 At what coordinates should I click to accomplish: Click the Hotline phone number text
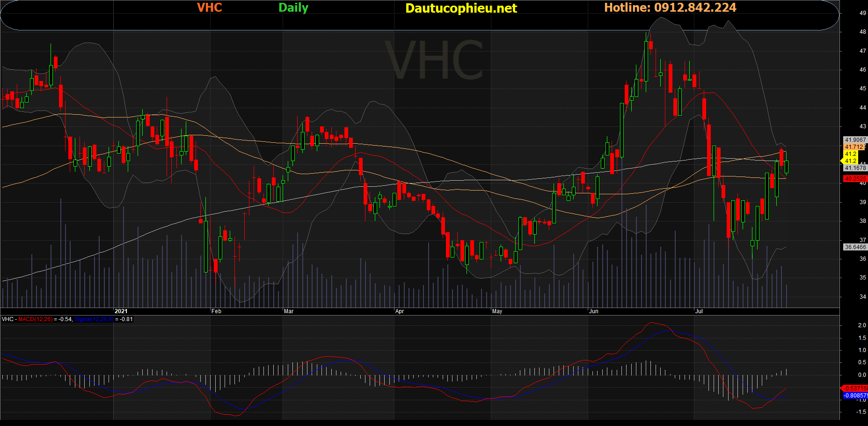tap(670, 7)
